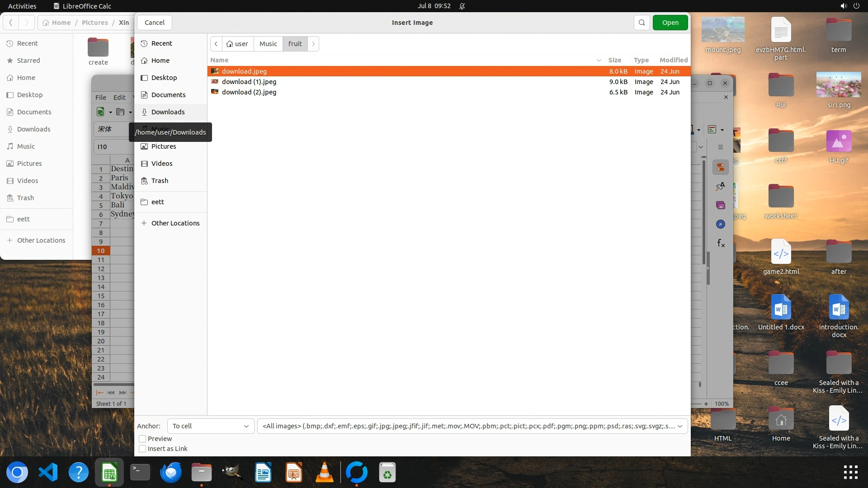868x488 pixels.
Task: Click the path back arrow beside user
Action: coord(216,44)
